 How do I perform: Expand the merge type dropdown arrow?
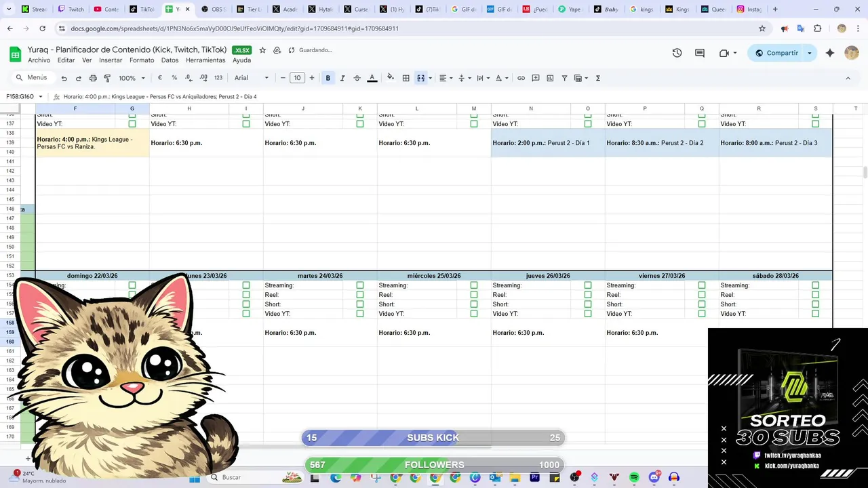click(430, 78)
